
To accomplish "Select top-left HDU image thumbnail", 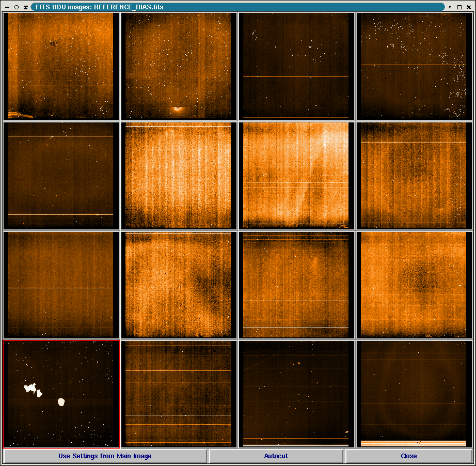I will (x=61, y=66).
